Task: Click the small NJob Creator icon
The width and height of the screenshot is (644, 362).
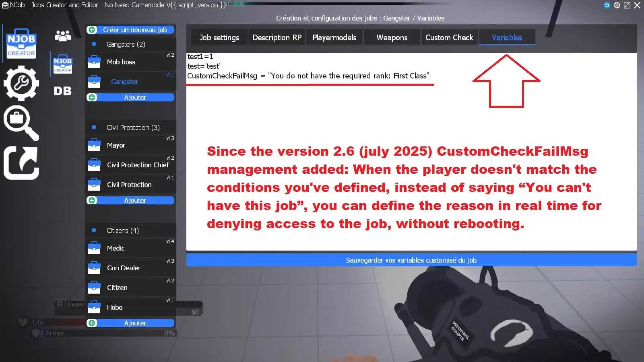Action: click(62, 64)
